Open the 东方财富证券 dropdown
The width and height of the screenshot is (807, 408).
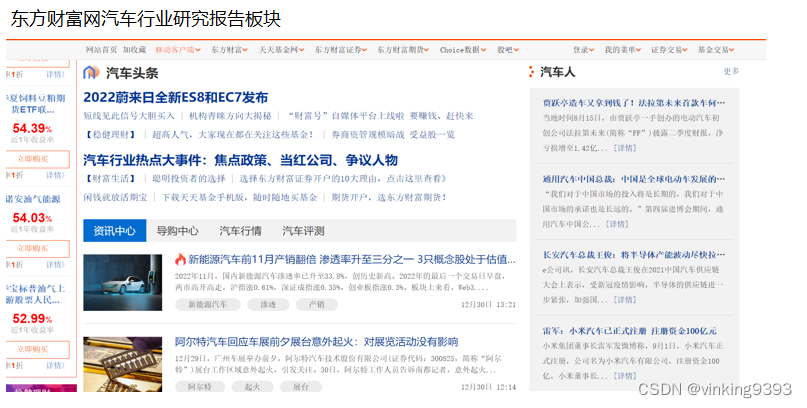coord(341,50)
